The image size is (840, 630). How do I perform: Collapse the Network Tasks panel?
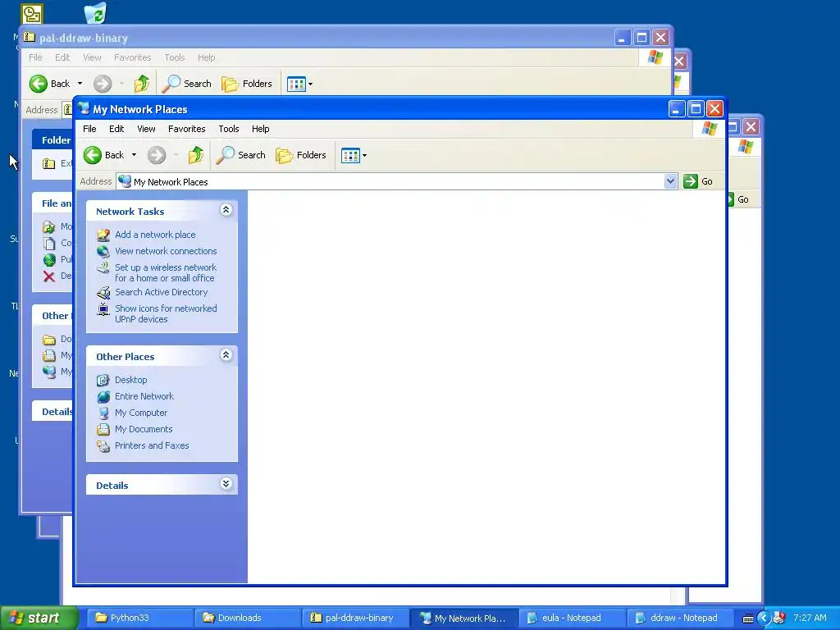point(226,210)
